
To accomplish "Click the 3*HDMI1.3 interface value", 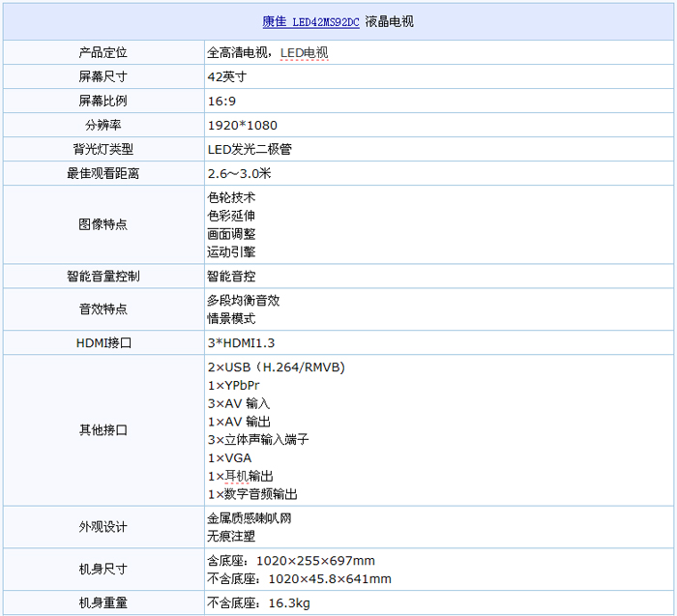I will tap(241, 343).
